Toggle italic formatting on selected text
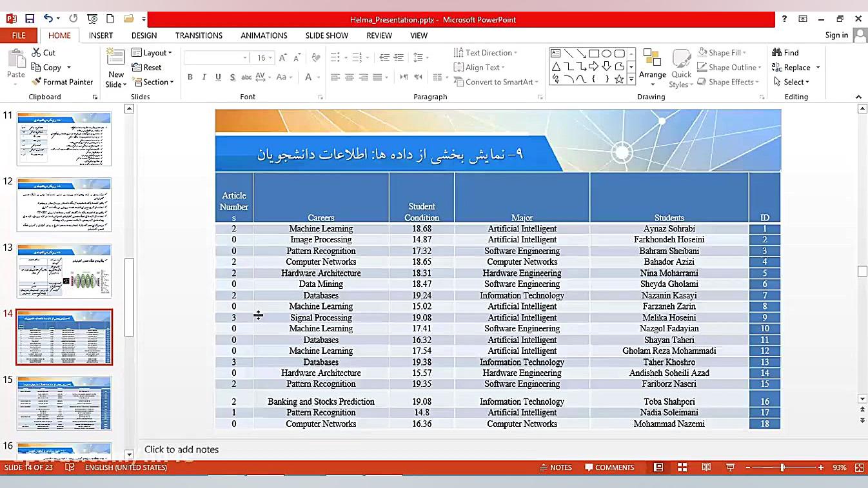 coord(203,77)
